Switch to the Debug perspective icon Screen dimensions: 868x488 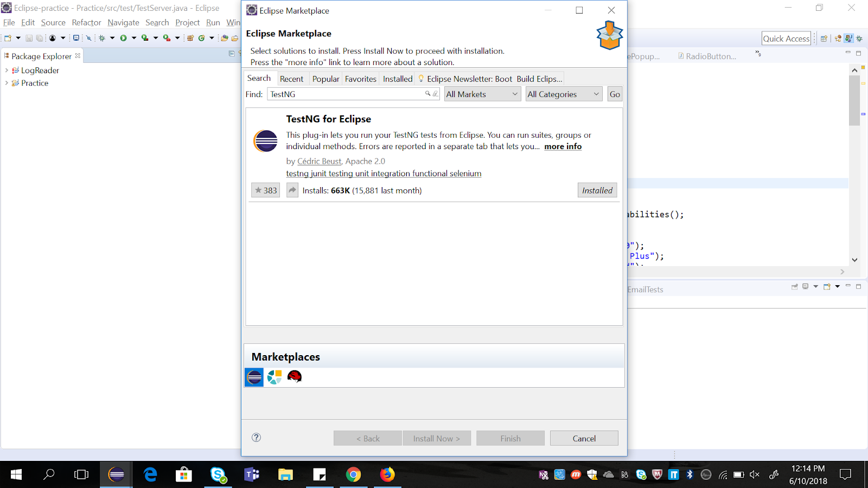pos(859,38)
